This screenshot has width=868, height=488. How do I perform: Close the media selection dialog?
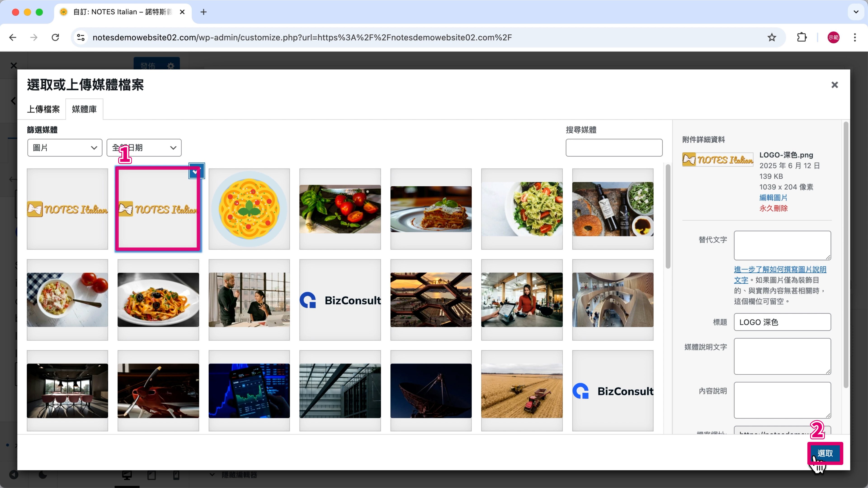[834, 85]
